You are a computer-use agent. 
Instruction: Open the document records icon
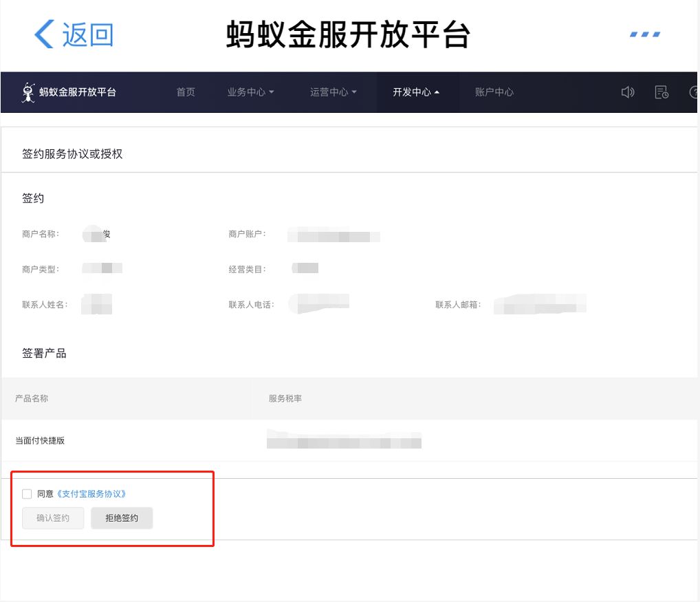tap(661, 92)
